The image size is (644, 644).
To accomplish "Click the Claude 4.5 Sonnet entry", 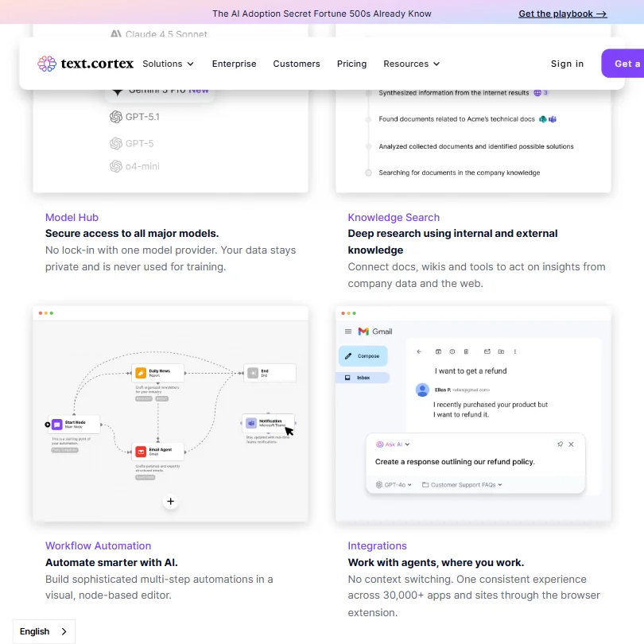I will [x=159, y=33].
